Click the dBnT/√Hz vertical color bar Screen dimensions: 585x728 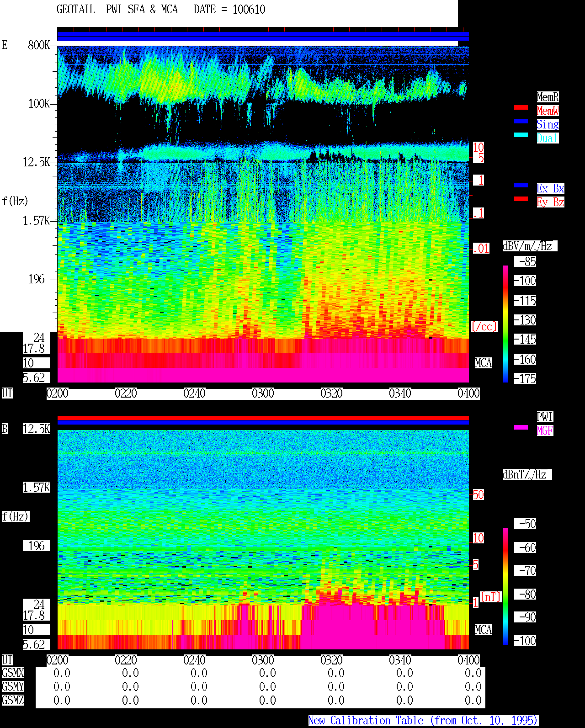(505, 586)
